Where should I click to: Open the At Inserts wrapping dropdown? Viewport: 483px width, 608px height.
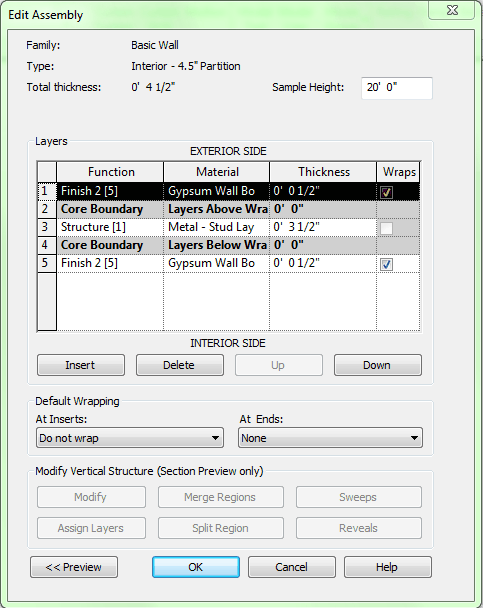tap(130, 438)
